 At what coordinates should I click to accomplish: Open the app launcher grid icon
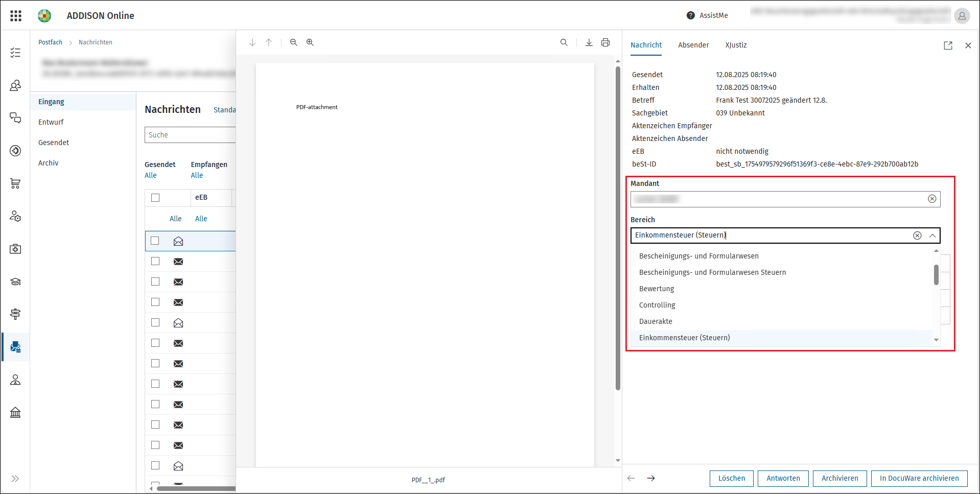coord(16,16)
